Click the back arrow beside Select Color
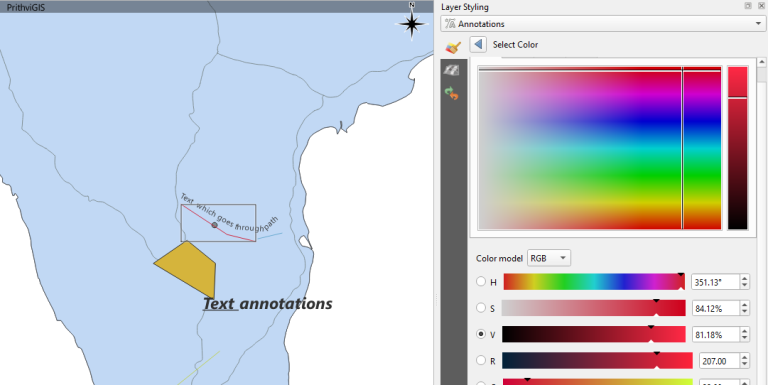768x385 pixels. pyautogui.click(x=478, y=45)
